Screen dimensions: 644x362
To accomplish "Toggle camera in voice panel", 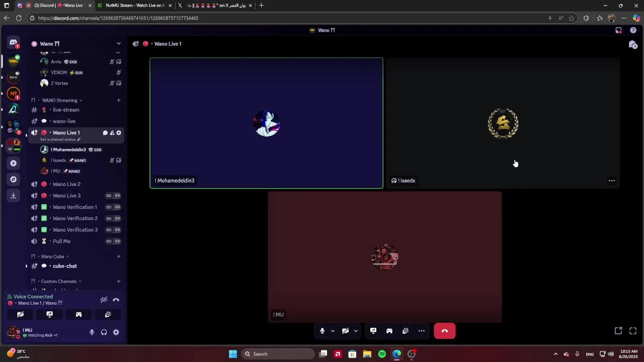I will point(20,314).
